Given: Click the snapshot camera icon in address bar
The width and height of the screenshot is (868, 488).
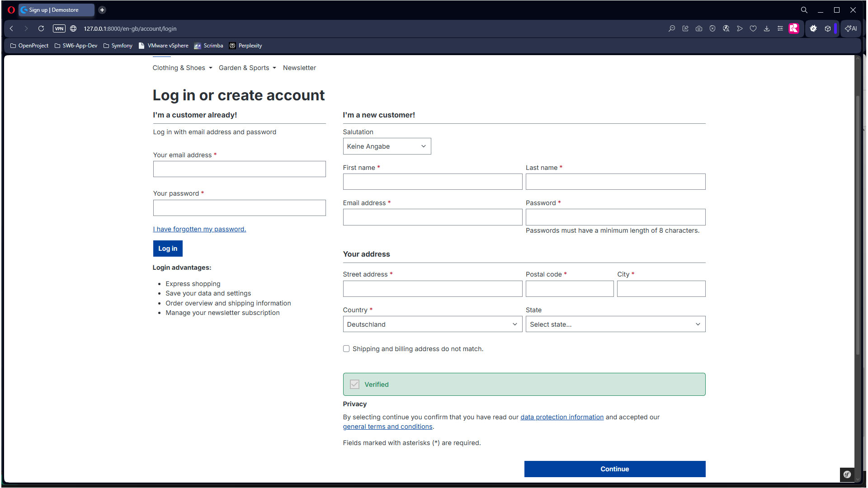Looking at the screenshot, I should point(699,28).
